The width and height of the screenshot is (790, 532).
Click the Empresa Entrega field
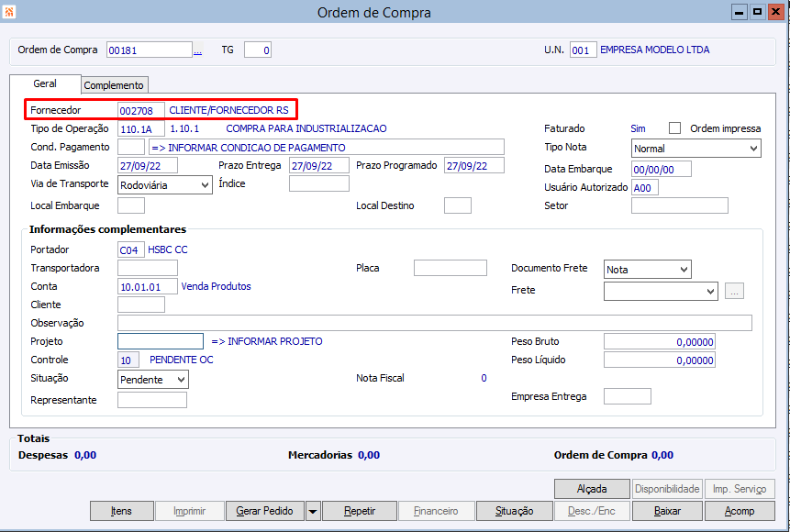point(628,396)
